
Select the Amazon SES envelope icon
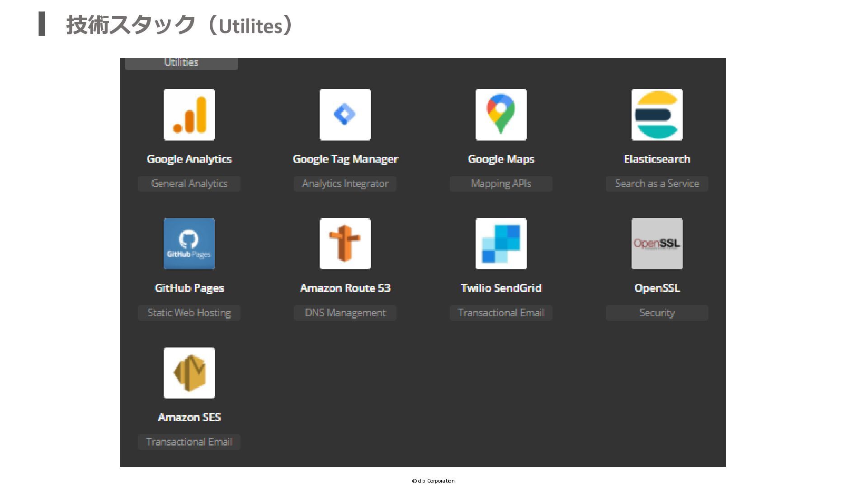(189, 373)
